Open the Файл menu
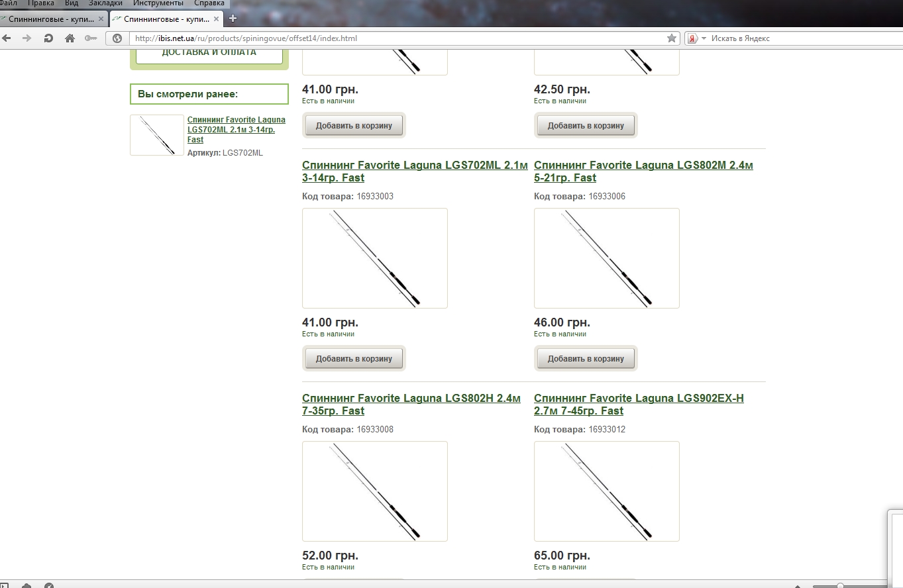This screenshot has height=588, width=903. click(9, 3)
